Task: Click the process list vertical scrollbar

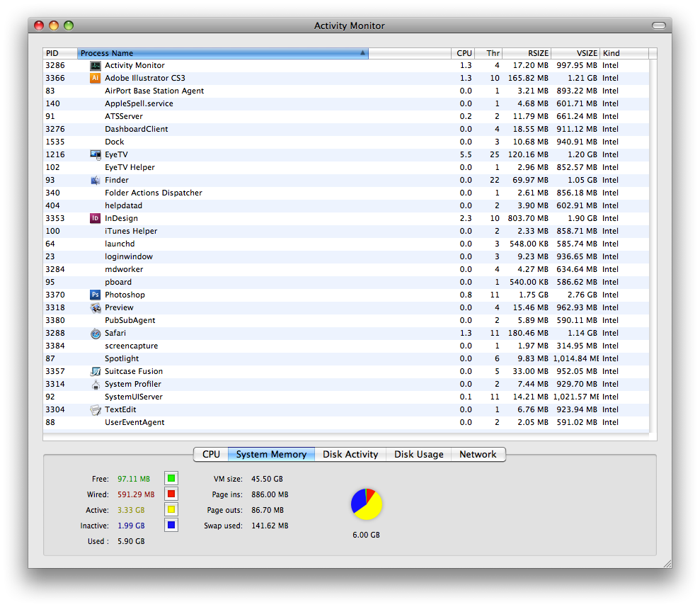Action: click(x=653, y=246)
